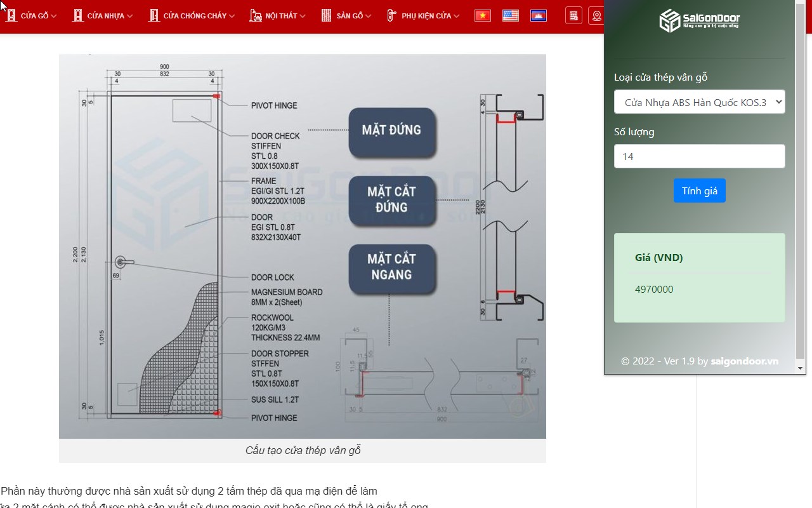Viewport: 812px width, 508px height.
Task: Click the caption Cấu tạo cửa thép vân gỗ
Action: [303, 450]
